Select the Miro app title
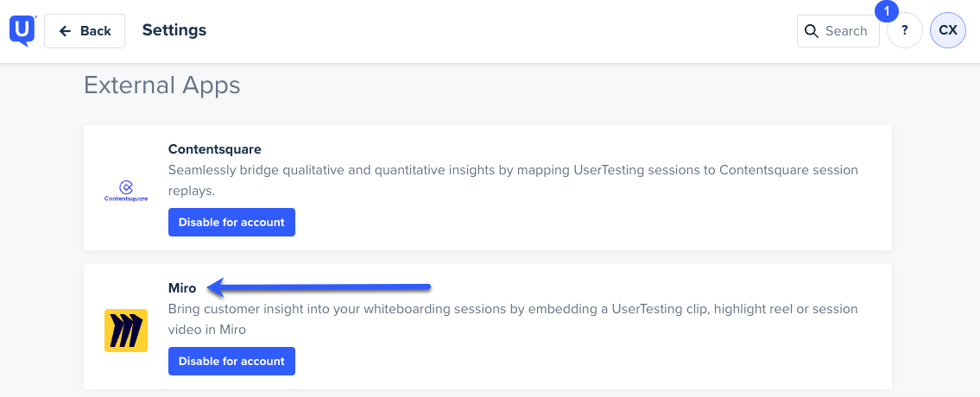980x397 pixels. pos(182,288)
